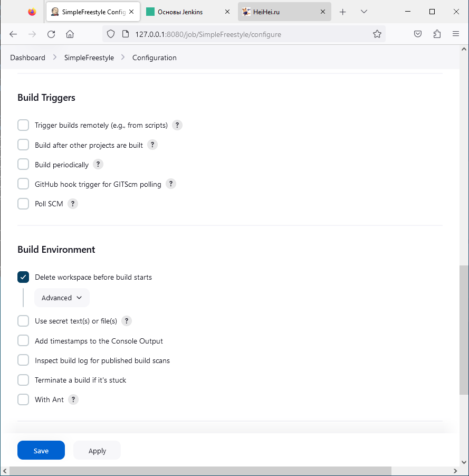Switch to the Основы Jenkins tab
This screenshot has width=469, height=476.
(188, 12)
